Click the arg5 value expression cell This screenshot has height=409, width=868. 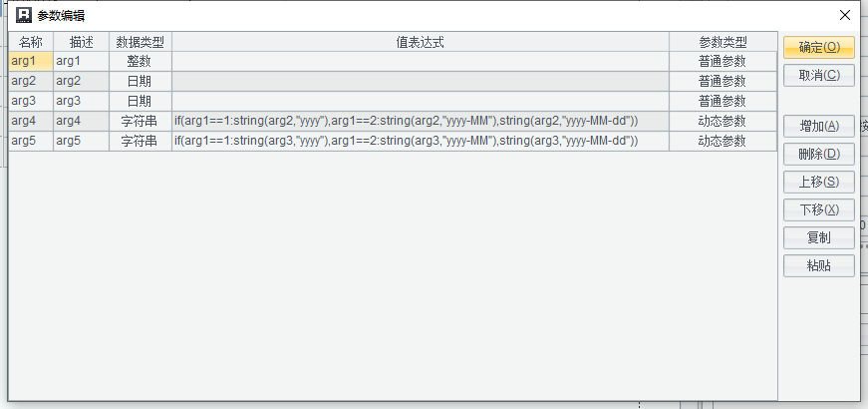pyautogui.click(x=420, y=141)
